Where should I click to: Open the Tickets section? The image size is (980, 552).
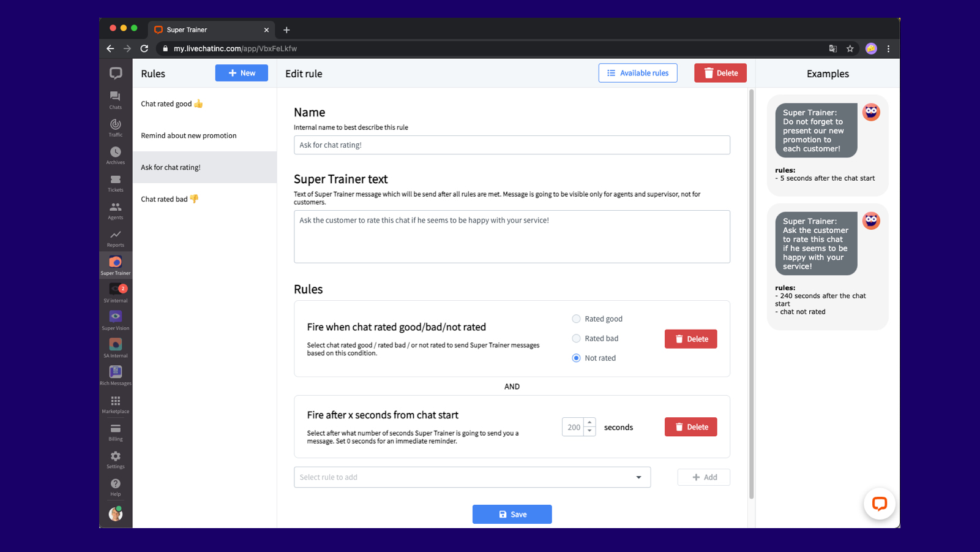click(x=116, y=183)
